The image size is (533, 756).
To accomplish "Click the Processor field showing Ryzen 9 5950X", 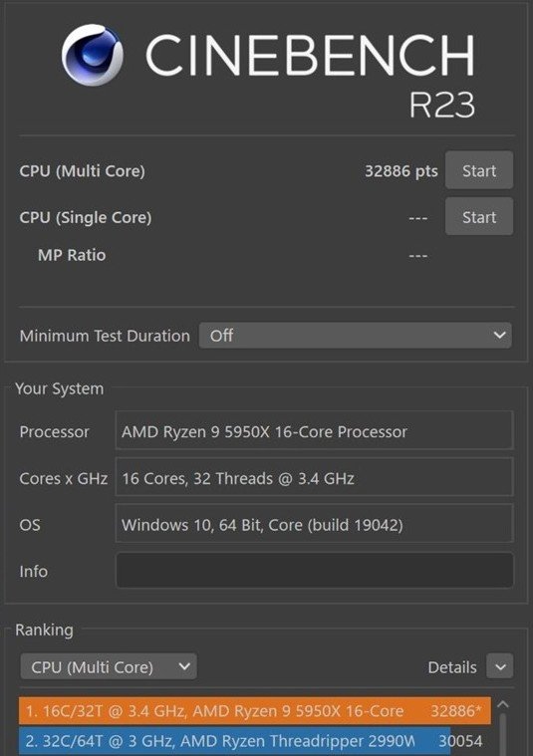I will pos(315,430).
